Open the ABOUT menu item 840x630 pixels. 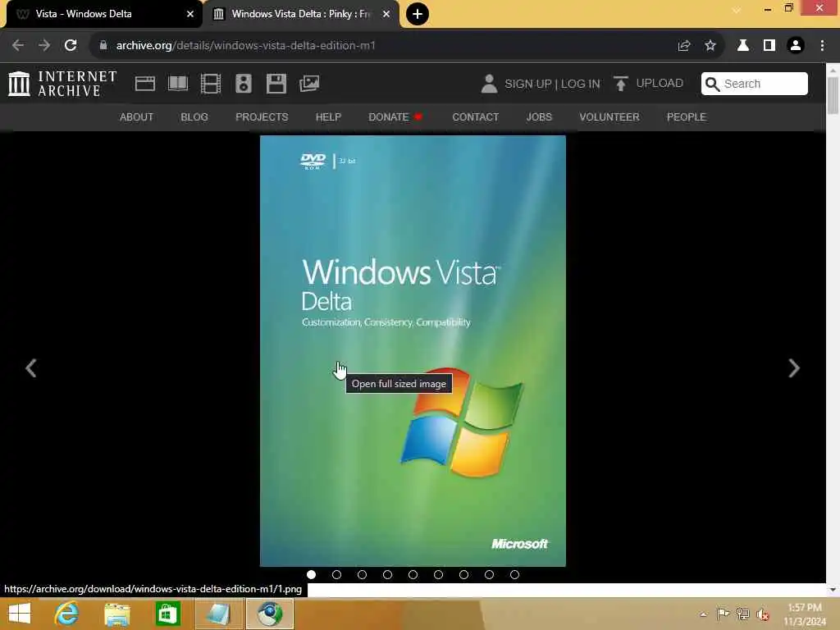137,116
